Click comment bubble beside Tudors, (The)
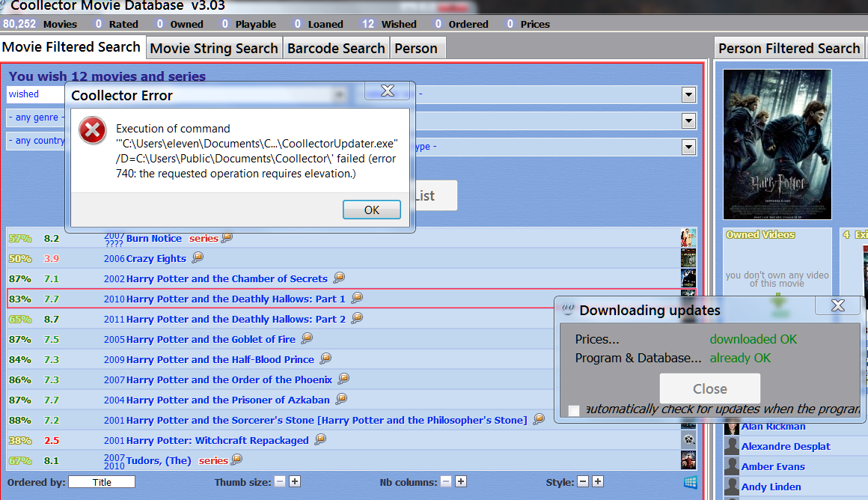Screen dimensions: 868x500 pyautogui.click(x=237, y=459)
